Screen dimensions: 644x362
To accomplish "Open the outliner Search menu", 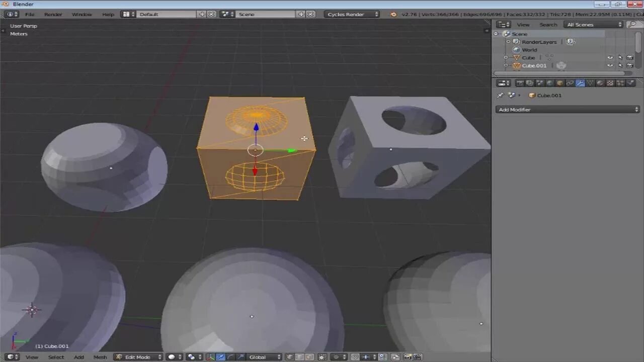I will [548, 24].
